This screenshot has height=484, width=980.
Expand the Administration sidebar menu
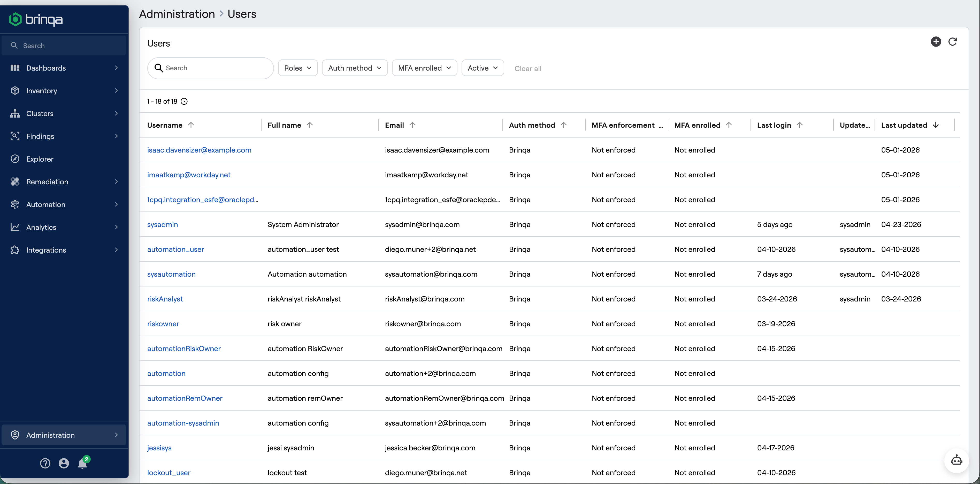pyautogui.click(x=64, y=435)
